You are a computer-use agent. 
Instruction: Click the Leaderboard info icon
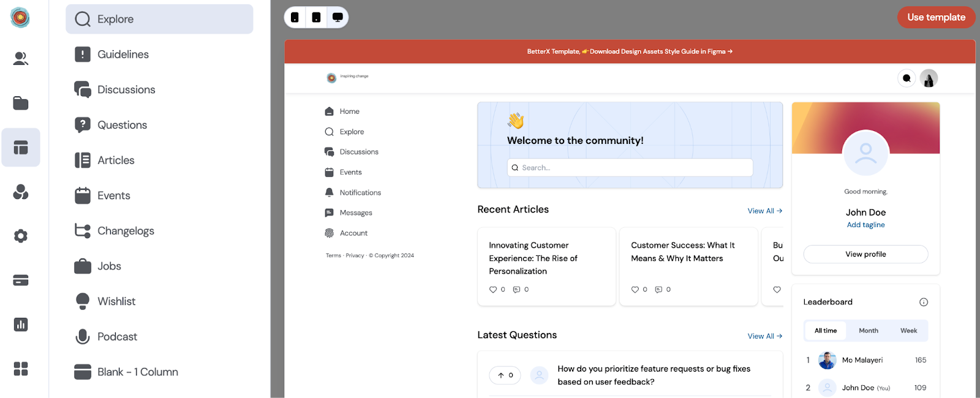[x=924, y=302]
